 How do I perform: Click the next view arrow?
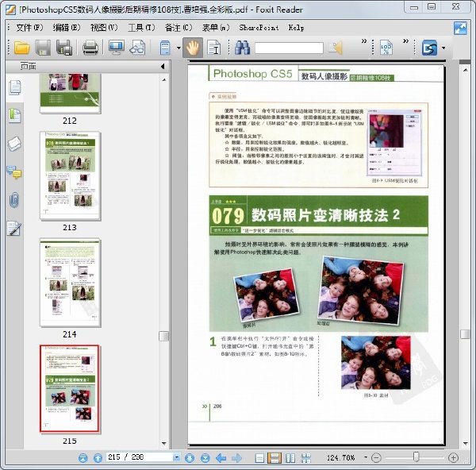click(236, 458)
